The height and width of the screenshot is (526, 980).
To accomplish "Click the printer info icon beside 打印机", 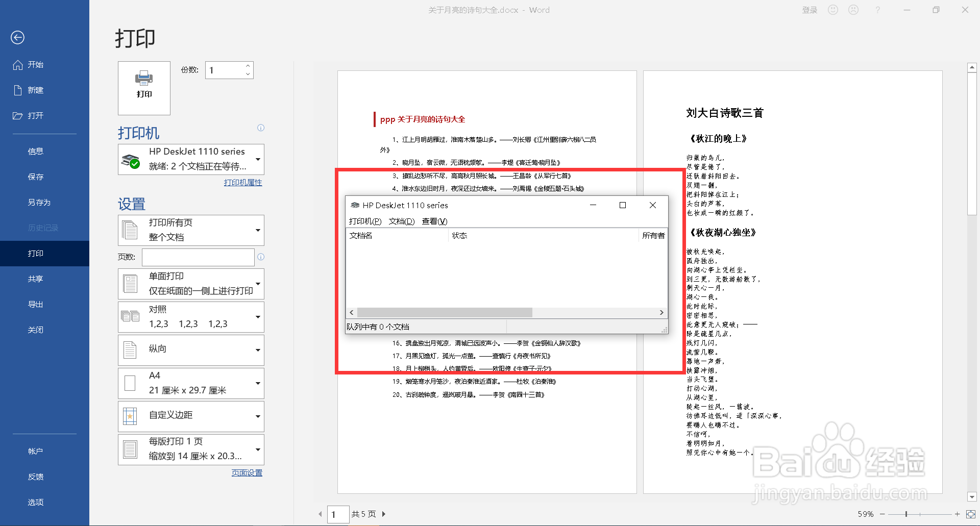I will point(261,128).
